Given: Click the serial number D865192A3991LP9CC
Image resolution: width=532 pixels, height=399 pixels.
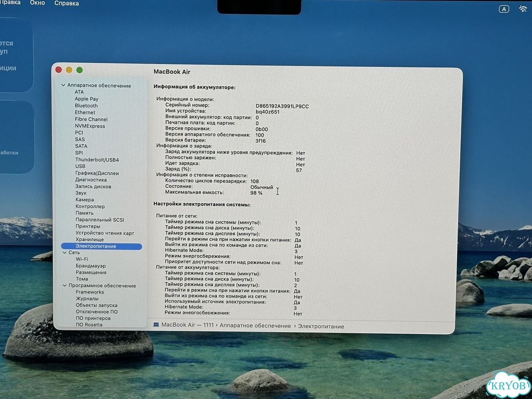Looking at the screenshot, I should point(282,106).
